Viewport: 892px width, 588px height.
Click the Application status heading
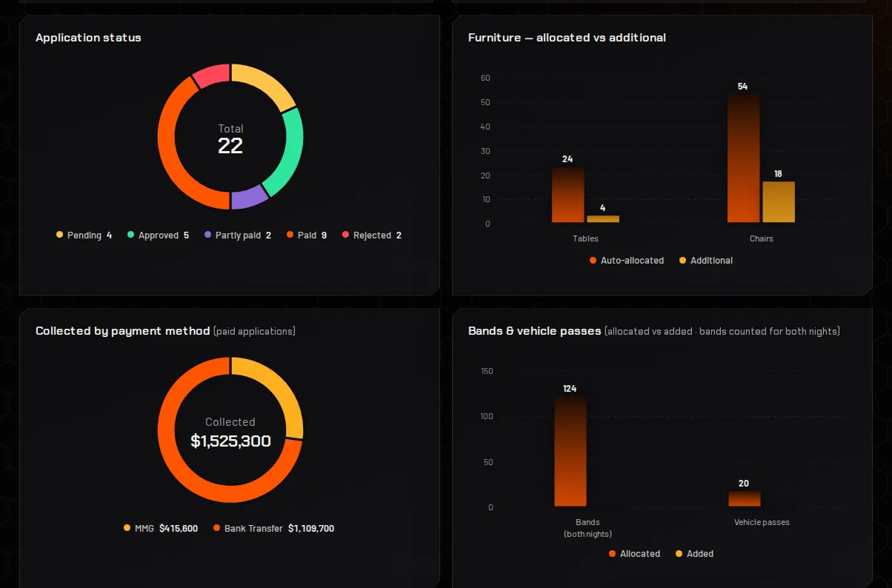[x=88, y=37]
